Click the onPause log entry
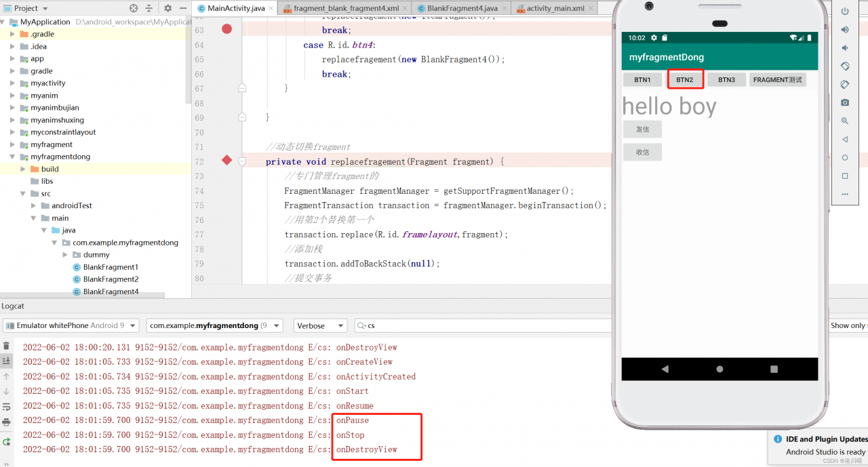The width and height of the screenshot is (868, 467). pyautogui.click(x=353, y=420)
